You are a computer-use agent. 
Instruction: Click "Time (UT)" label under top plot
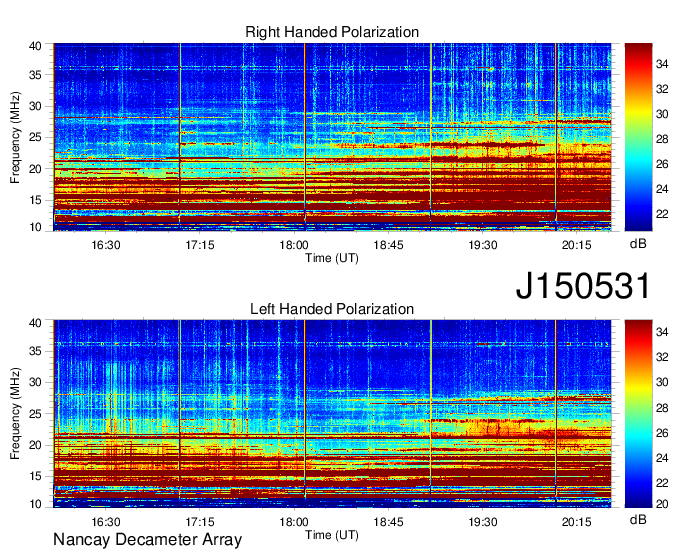332,258
